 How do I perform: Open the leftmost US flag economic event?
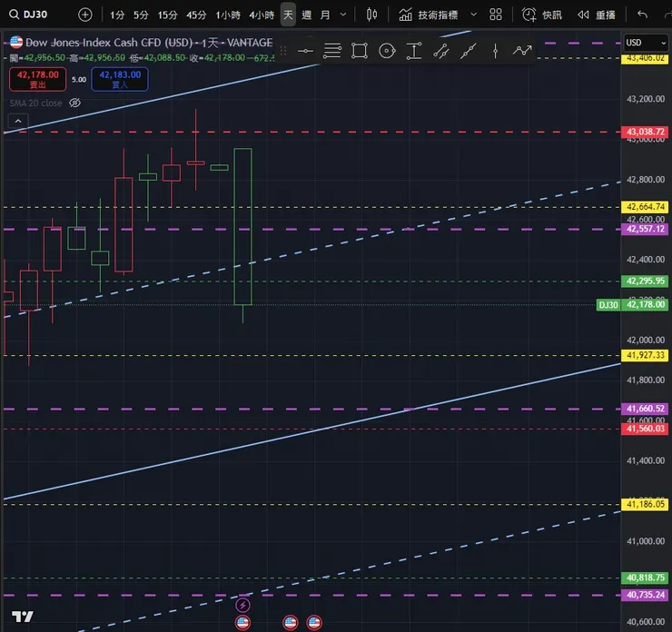pos(243,623)
